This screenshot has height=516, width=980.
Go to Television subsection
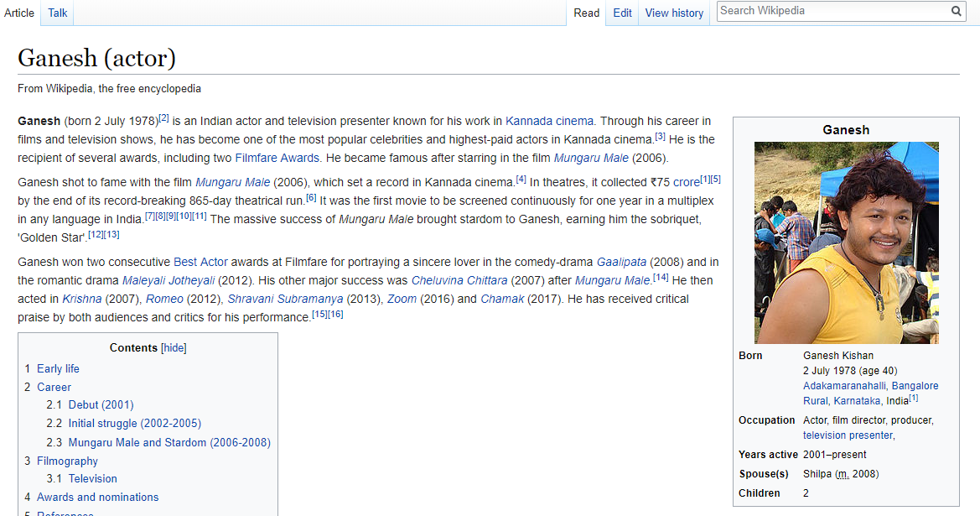pyautogui.click(x=92, y=478)
